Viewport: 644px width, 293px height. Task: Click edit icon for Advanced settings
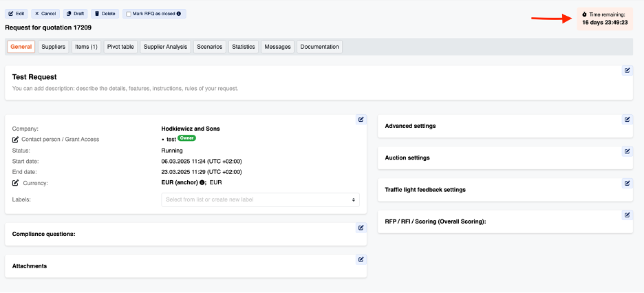tap(627, 120)
